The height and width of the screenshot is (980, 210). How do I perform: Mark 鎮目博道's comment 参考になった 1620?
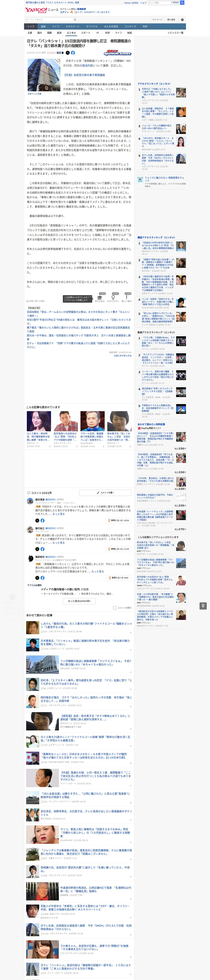point(119,520)
